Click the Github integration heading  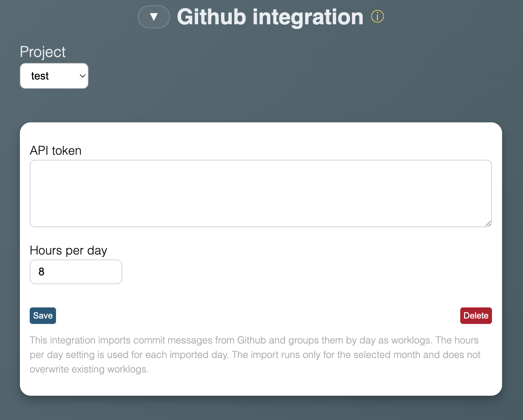pyautogui.click(x=270, y=17)
